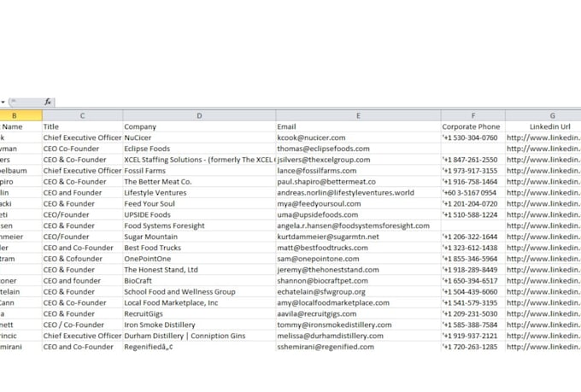Click email mya@feedyoursoul.com
Image resolution: width=581 pixels, height=392 pixels.
[x=319, y=204]
